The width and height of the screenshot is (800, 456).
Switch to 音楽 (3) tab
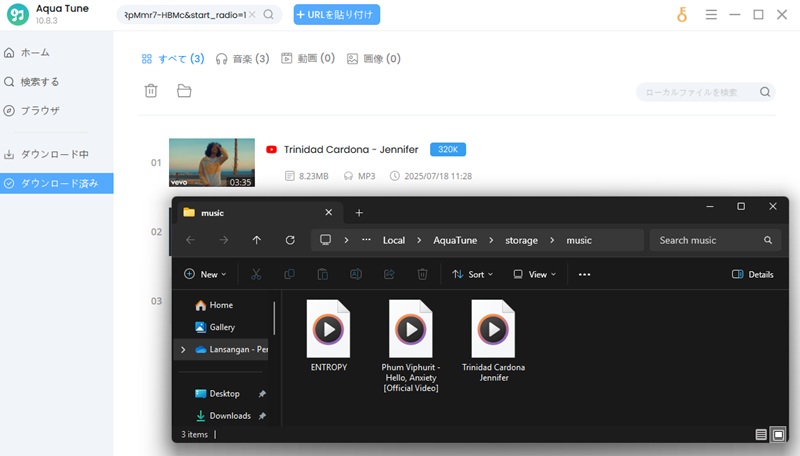[242, 59]
